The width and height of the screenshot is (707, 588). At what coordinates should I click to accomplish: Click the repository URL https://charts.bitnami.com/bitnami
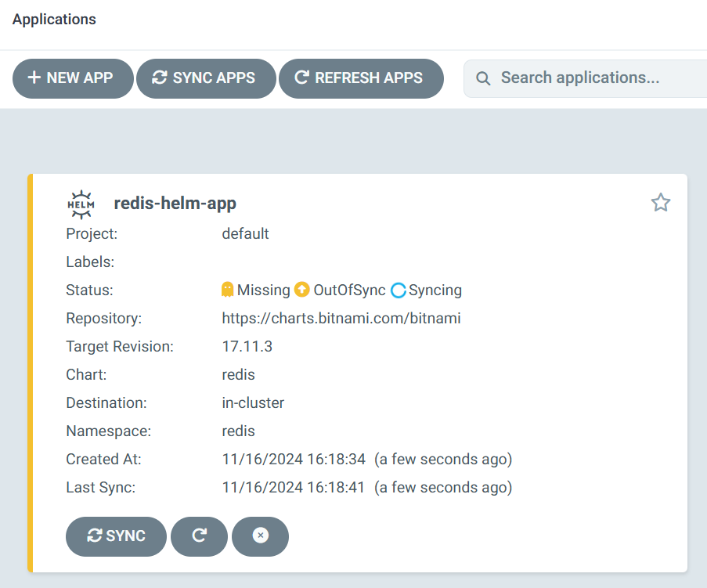pyautogui.click(x=341, y=319)
